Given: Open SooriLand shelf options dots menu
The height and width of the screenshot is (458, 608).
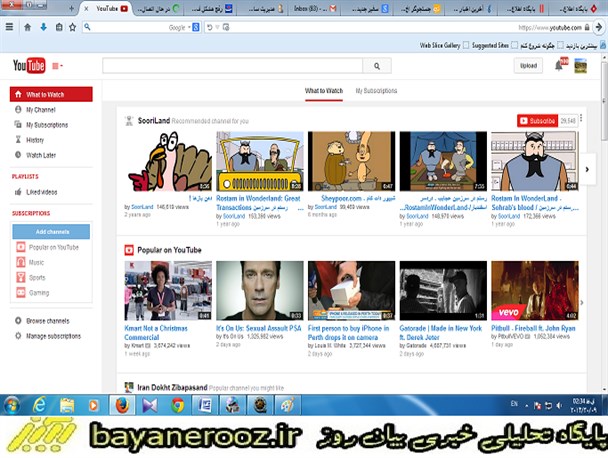Looking at the screenshot, I should tap(581, 118).
